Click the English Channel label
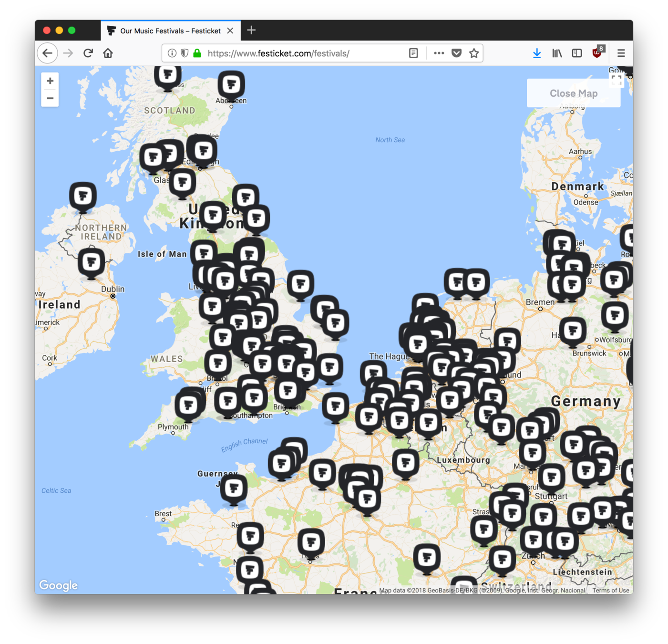This screenshot has width=668, height=644. coord(244,445)
